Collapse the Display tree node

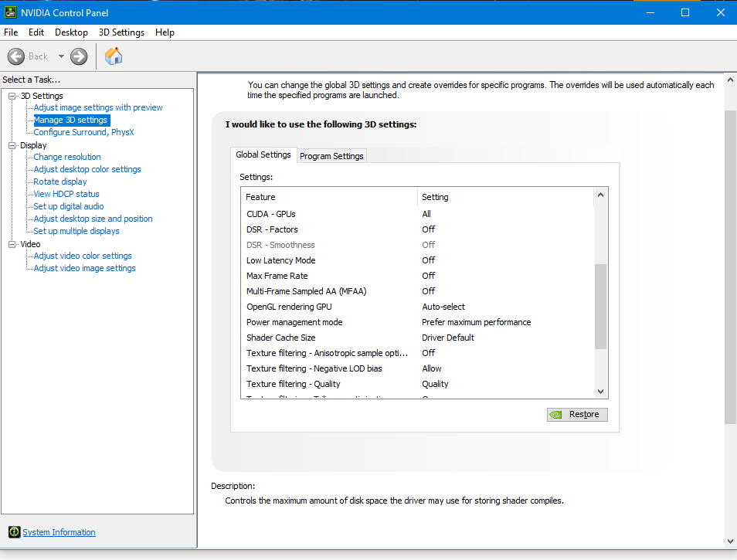click(12, 146)
